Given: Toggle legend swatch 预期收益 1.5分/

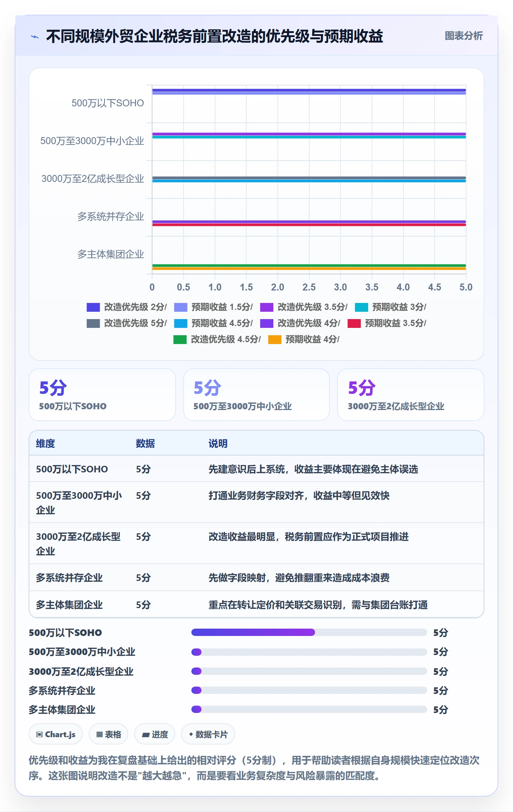Looking at the screenshot, I should (180, 307).
